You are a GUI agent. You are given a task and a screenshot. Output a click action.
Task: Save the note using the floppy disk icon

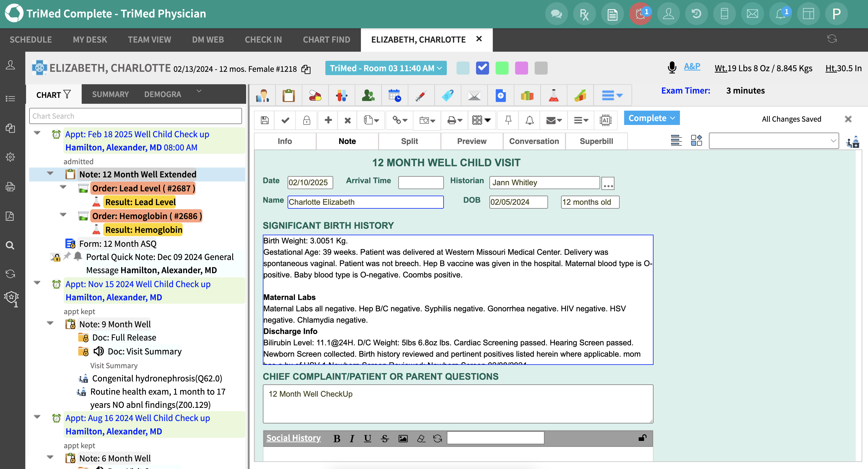pos(265,120)
